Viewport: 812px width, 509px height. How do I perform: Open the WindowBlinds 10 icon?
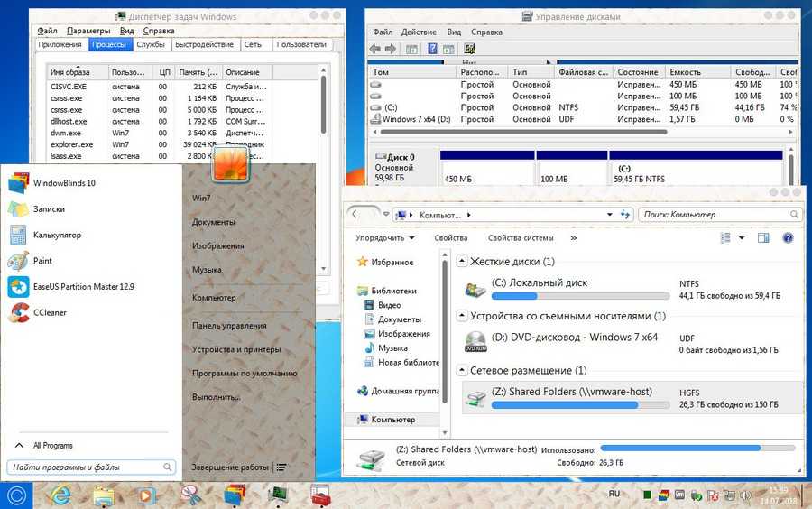coord(19,183)
